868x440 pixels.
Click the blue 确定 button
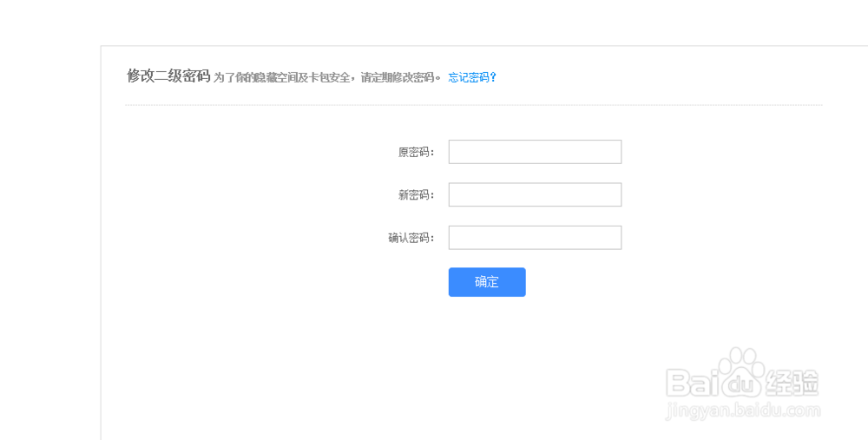[x=487, y=282]
